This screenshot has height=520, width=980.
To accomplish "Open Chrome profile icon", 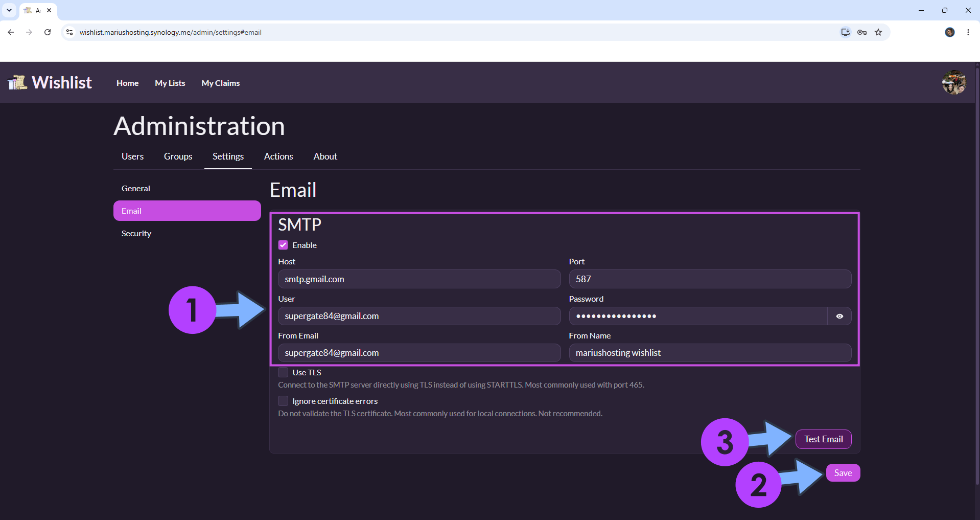I will [x=950, y=32].
